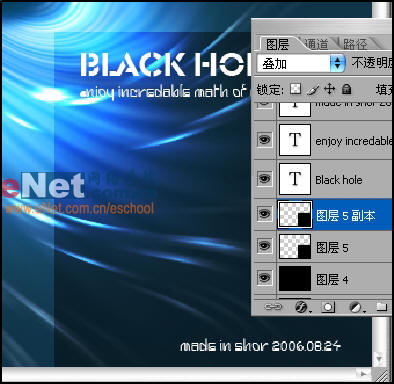This screenshot has height=384, width=394.
Task: Hide the 图层 4 layer
Action: coord(265,277)
